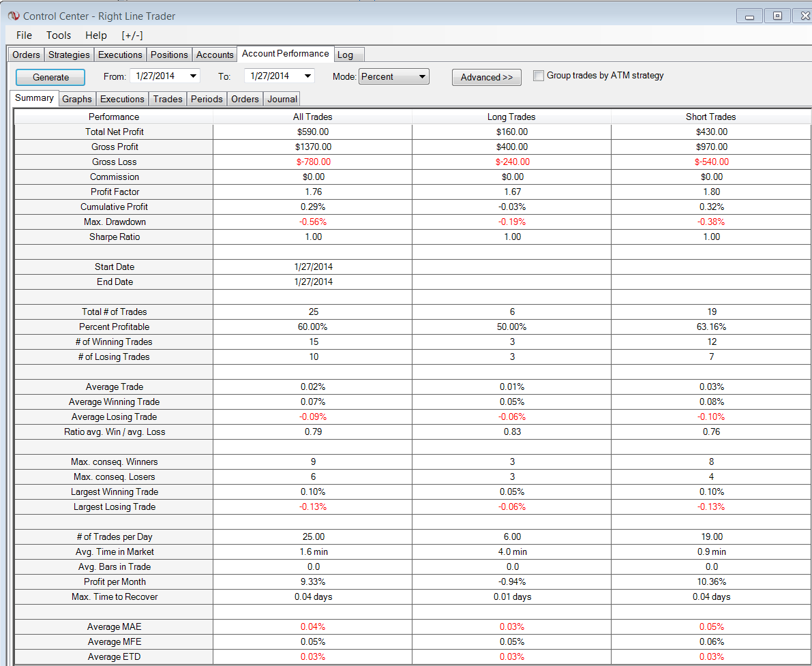Switch to the Orders main tab
This screenshot has width=812, height=666.
26,55
